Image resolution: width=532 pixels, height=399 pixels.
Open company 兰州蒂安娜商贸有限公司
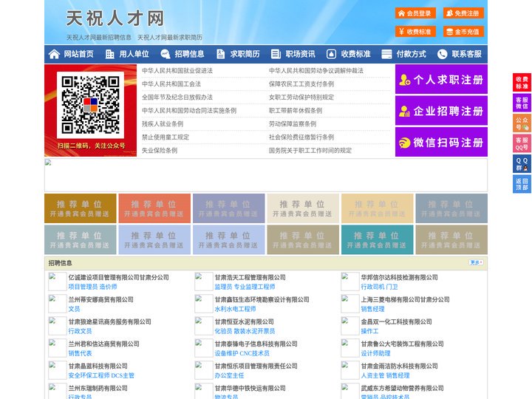100,299
